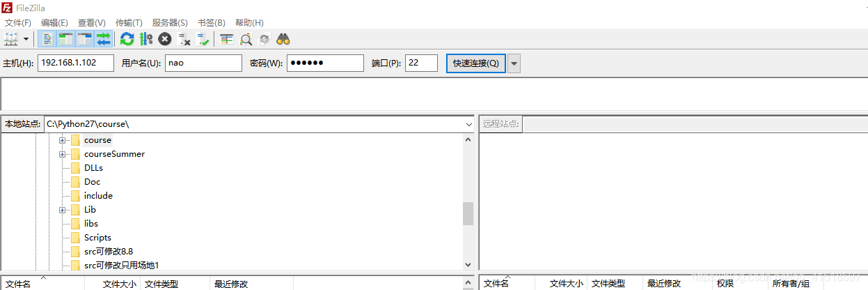This screenshot has width=868, height=290.
Task: Open directory listing filters dialog
Action: pos(226,39)
